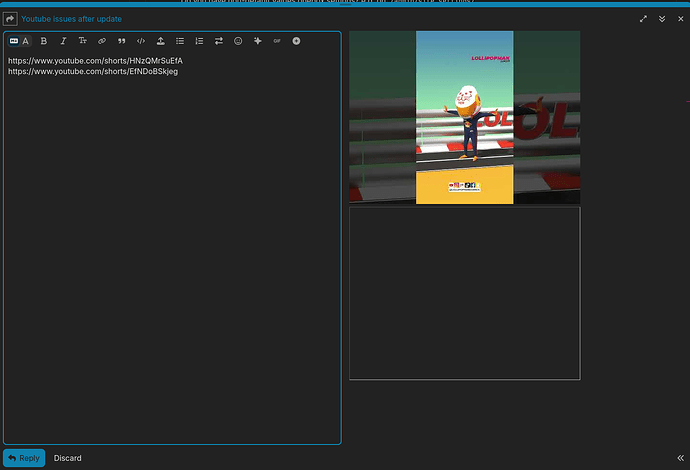Viewport: 690px width, 470px height.
Task: Open 'Youtube issues after update' topic link
Action: coord(71,19)
